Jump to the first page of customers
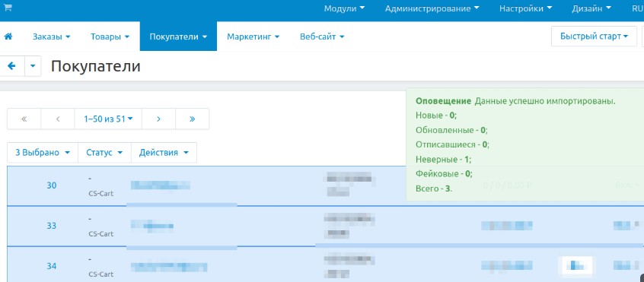This screenshot has width=644, height=282. pos(24,119)
